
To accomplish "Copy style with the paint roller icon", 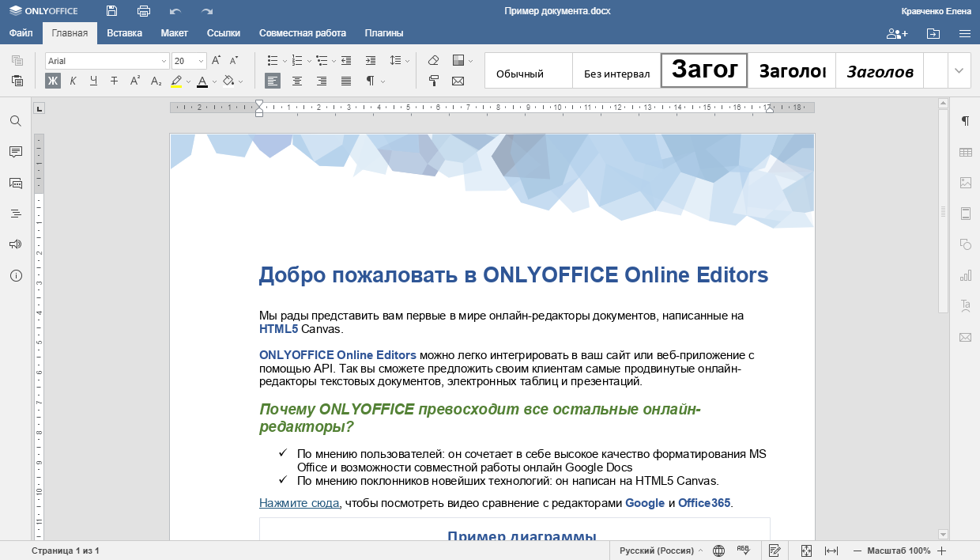I will [433, 81].
